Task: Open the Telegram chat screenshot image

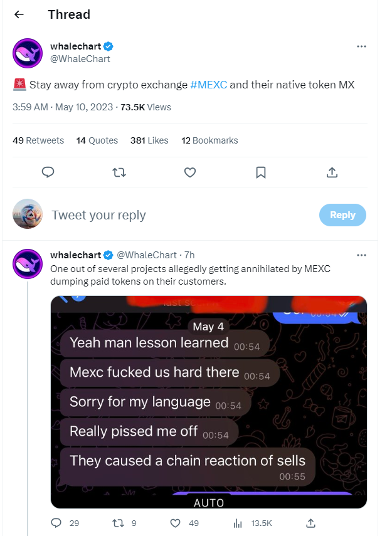Action: [208, 402]
